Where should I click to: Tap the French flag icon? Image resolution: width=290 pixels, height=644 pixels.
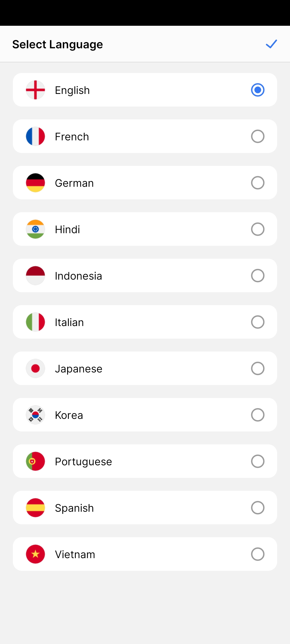(x=35, y=136)
